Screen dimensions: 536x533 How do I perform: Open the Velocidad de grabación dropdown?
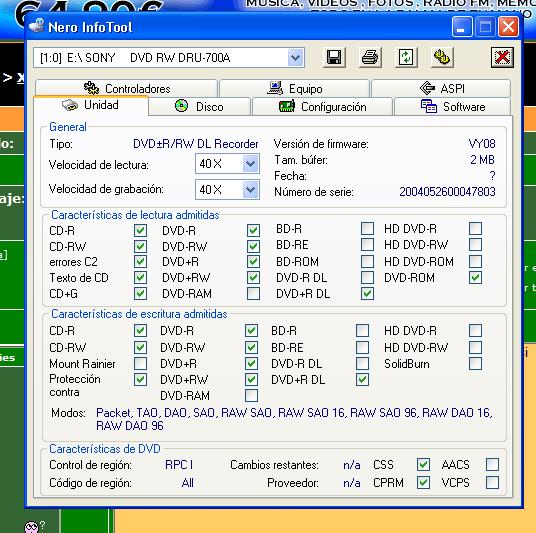251,190
